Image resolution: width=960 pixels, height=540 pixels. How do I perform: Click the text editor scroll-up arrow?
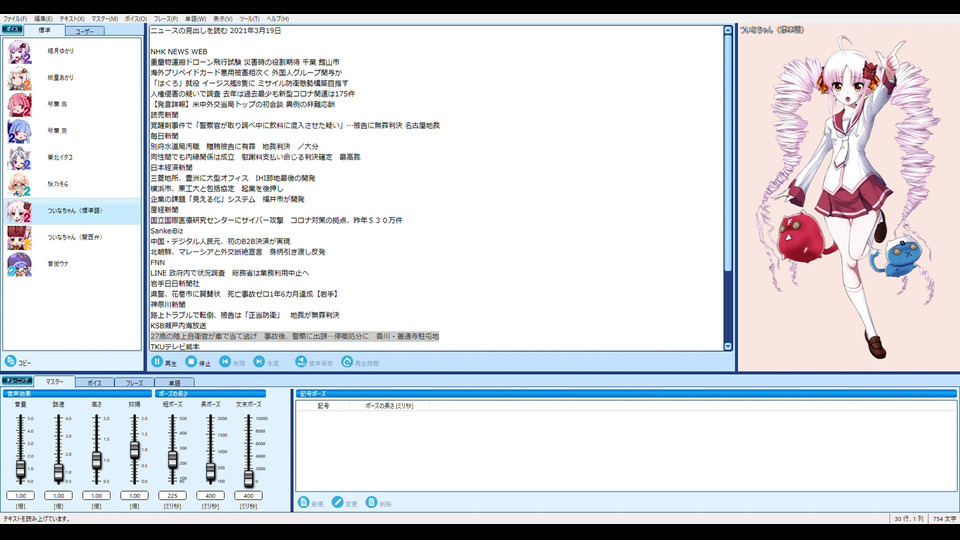727,30
